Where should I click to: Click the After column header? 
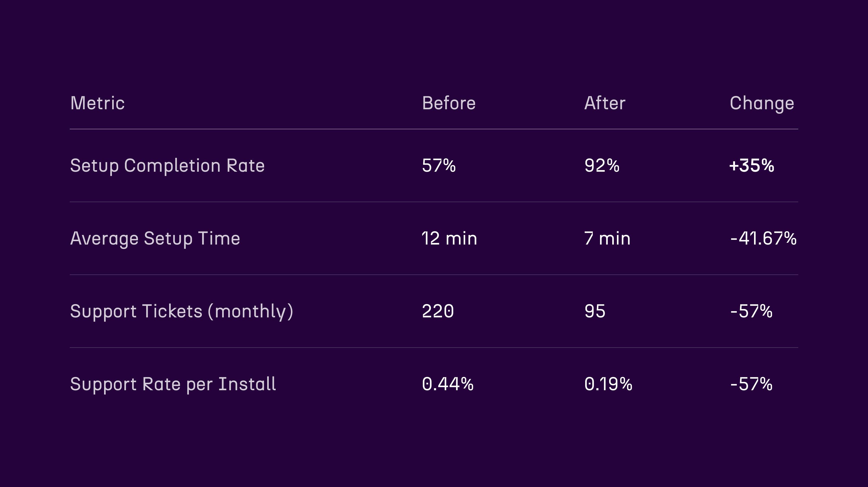pos(605,103)
